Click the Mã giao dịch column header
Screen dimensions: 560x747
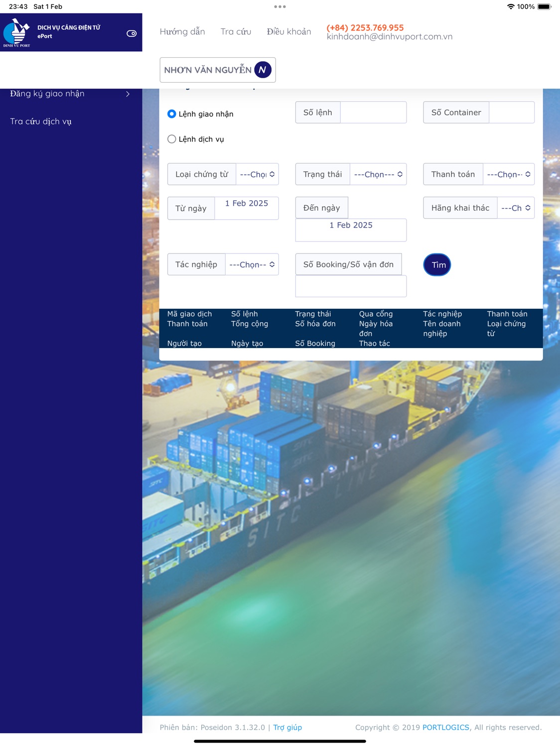pyautogui.click(x=189, y=314)
